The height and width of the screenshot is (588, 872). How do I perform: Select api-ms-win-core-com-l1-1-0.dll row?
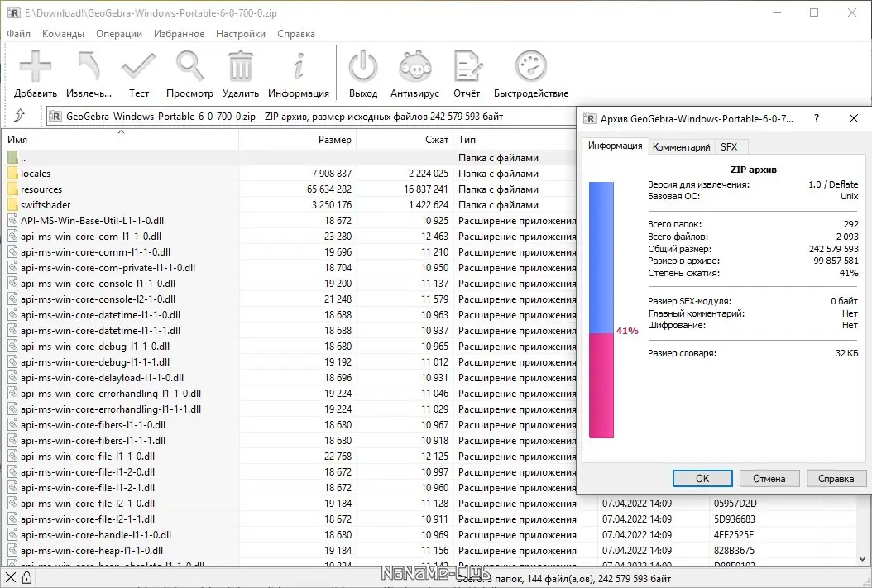point(290,237)
